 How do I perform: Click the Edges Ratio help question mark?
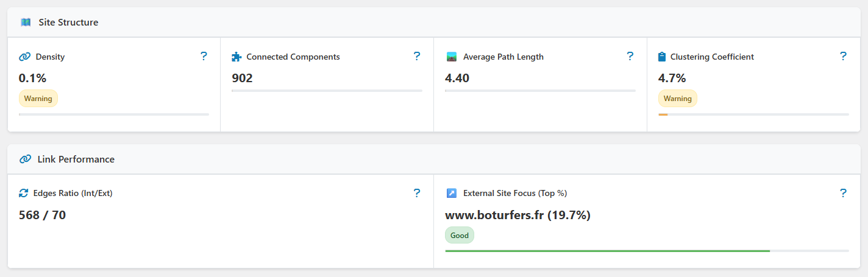(417, 193)
